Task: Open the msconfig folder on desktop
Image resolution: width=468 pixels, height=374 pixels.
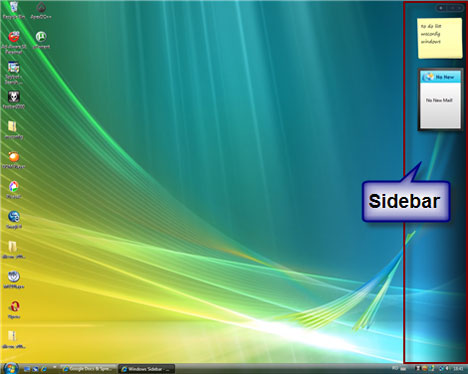Action: tap(13, 130)
